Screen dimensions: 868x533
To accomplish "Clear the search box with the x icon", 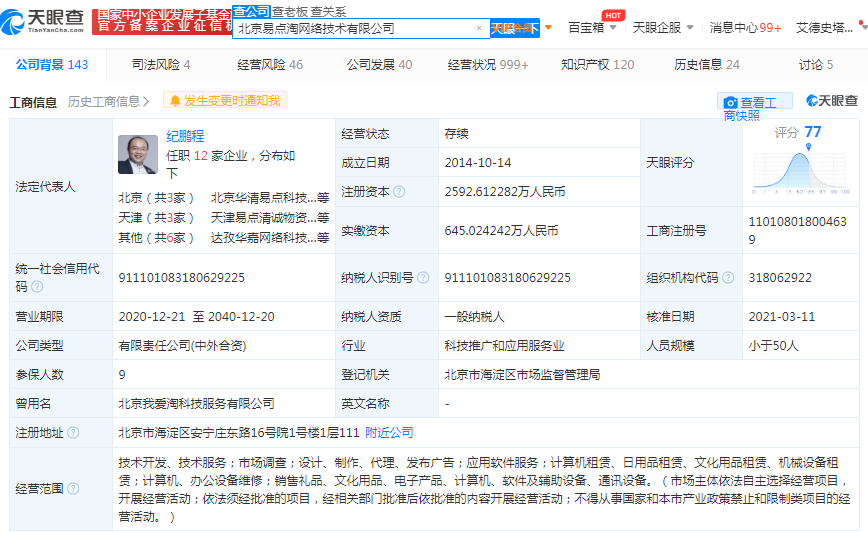I will click(x=479, y=28).
